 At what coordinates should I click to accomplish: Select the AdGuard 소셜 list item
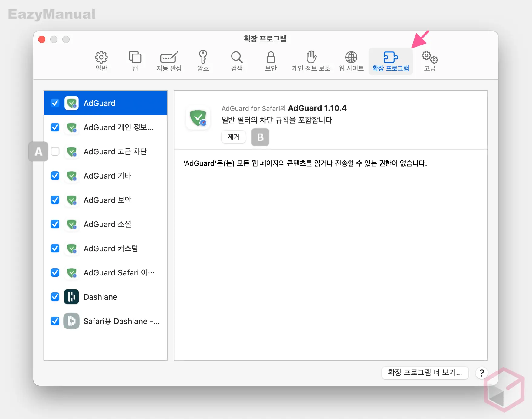[x=106, y=224]
